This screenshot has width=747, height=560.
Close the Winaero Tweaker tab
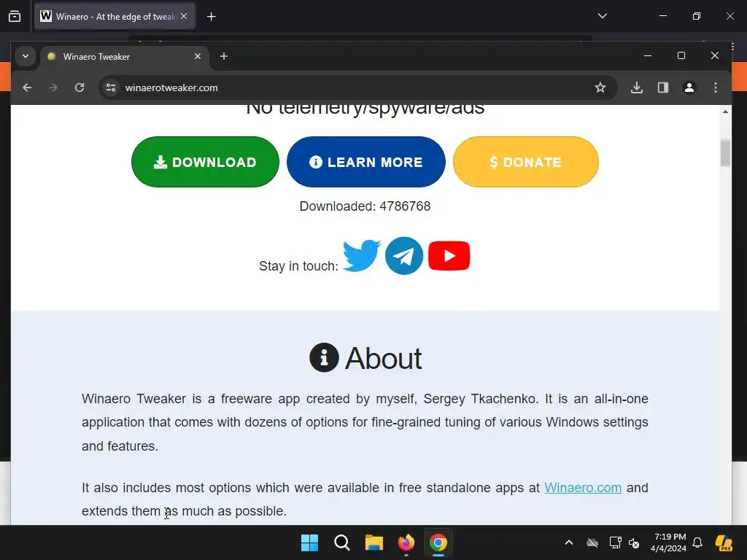click(198, 56)
